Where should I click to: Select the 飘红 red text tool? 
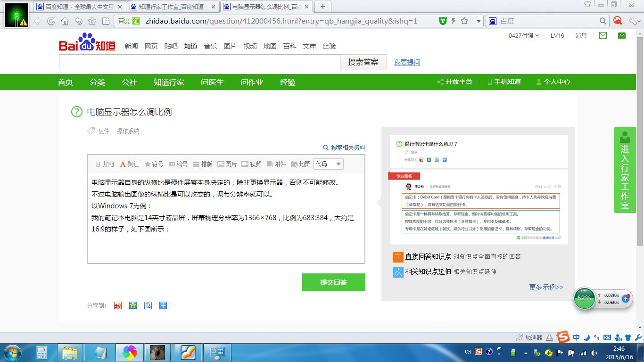(129, 164)
